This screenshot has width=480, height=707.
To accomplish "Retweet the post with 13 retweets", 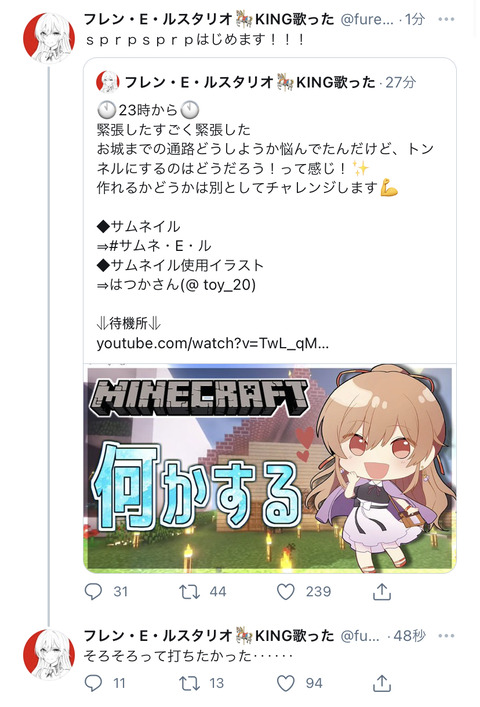I will [x=189, y=683].
